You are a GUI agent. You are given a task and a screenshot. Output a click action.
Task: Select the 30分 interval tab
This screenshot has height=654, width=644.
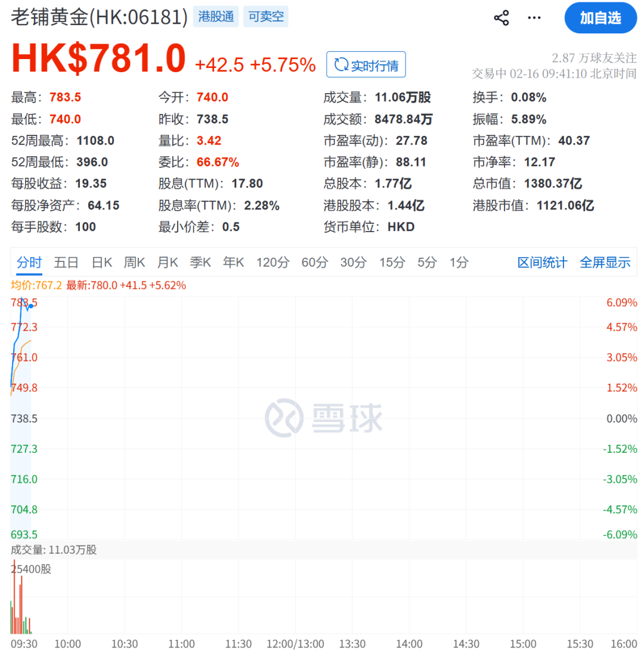click(x=354, y=263)
